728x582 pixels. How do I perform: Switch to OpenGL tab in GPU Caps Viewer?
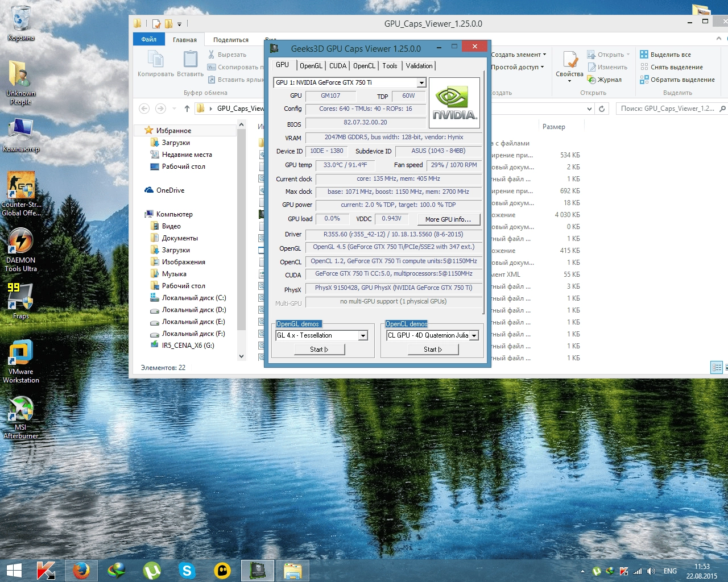[x=311, y=66]
